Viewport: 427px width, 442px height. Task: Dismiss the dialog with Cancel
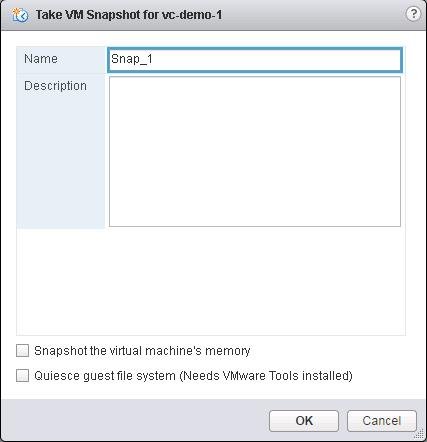pyautogui.click(x=382, y=421)
